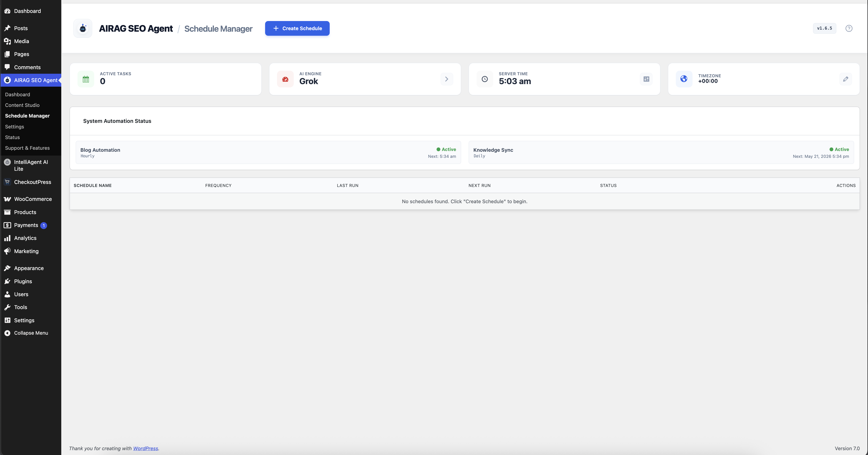Click the Media library icon

(7, 41)
